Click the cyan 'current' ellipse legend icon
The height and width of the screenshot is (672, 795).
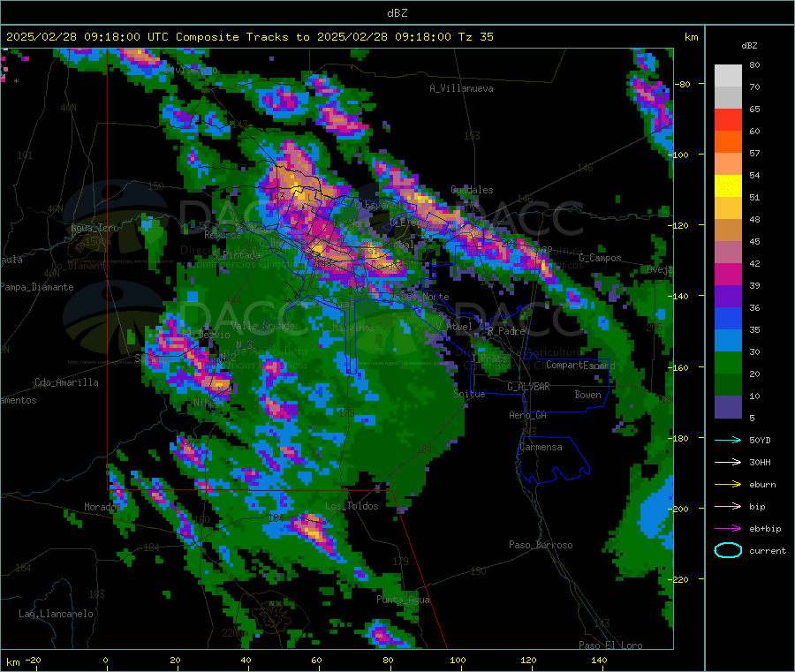728,550
